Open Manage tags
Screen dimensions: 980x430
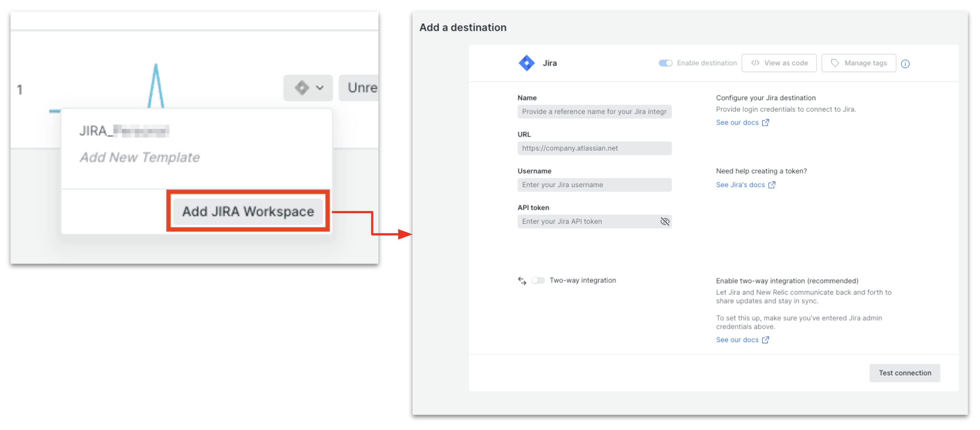(x=858, y=63)
